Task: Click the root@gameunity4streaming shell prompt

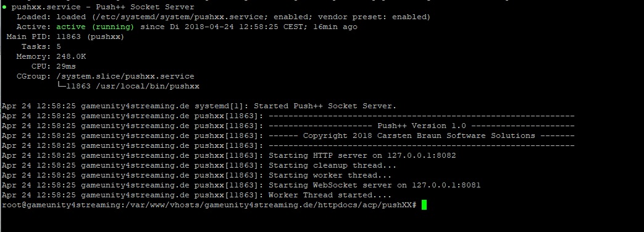Action: pos(209,205)
